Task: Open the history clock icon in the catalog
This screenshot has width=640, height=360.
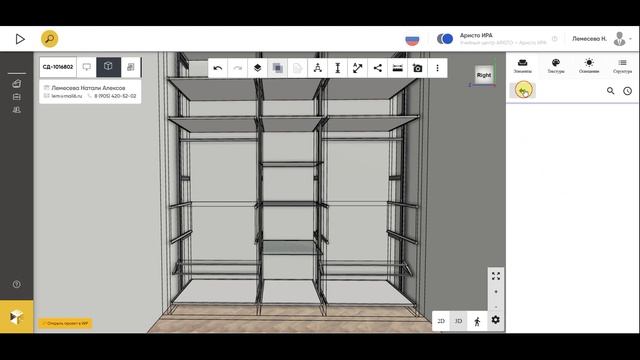Action: pos(627,91)
